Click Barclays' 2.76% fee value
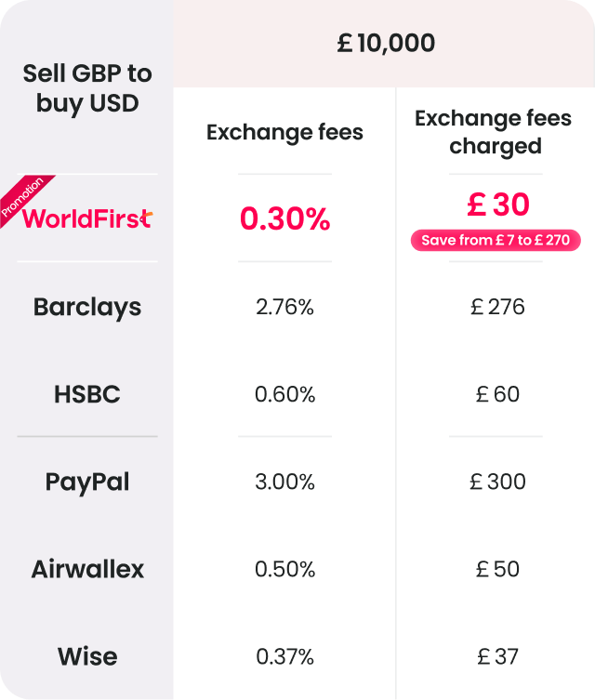Viewport: 595px width, 700px height. [x=284, y=307]
